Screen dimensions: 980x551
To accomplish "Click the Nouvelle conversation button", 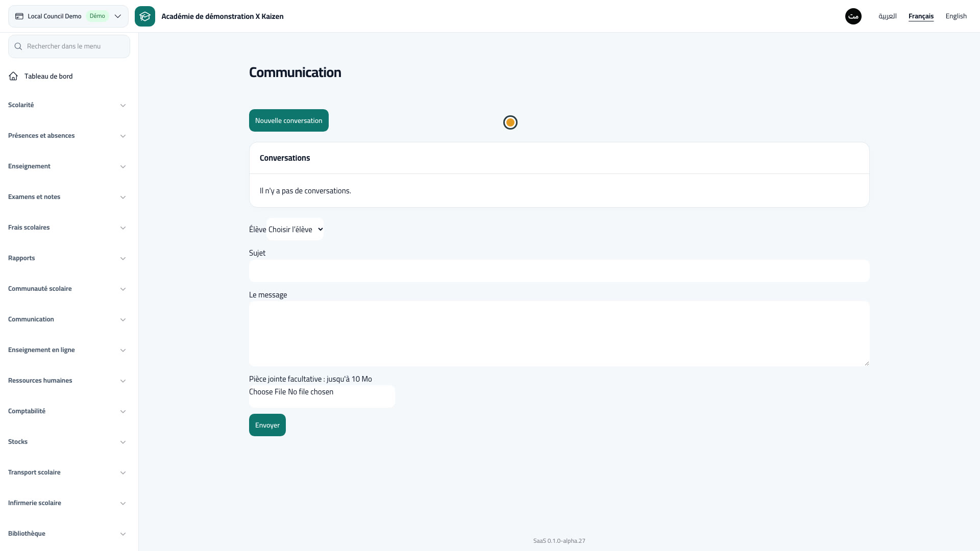I will [289, 120].
